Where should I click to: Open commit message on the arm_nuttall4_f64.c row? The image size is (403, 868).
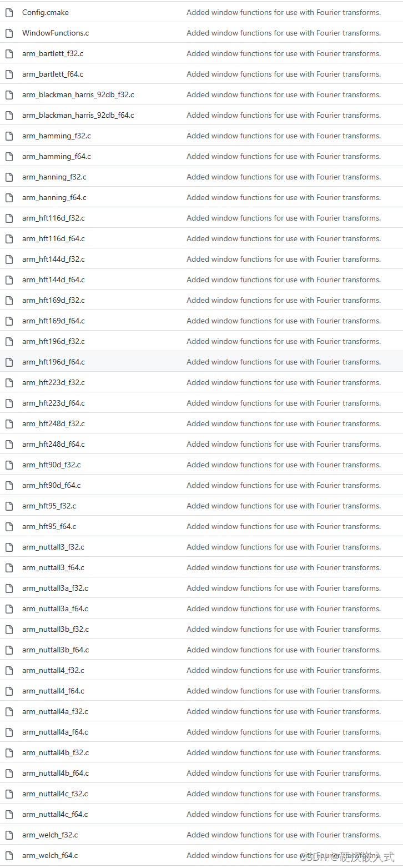(284, 691)
